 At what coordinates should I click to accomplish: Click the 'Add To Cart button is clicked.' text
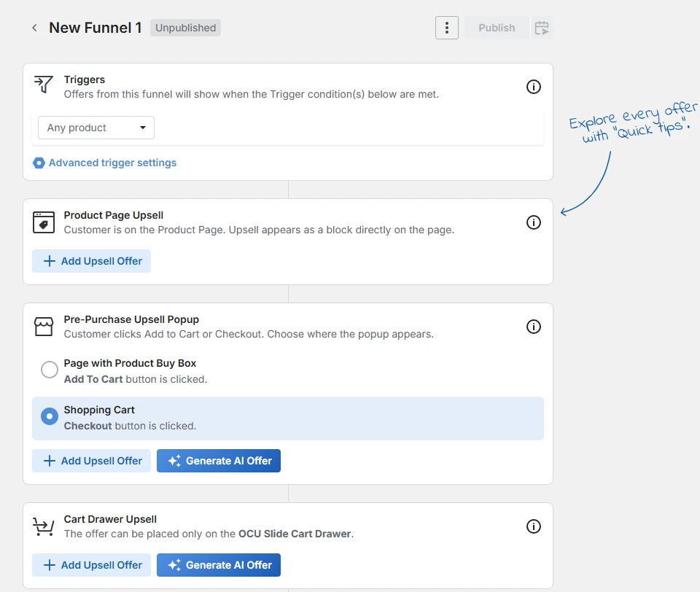[x=136, y=379]
